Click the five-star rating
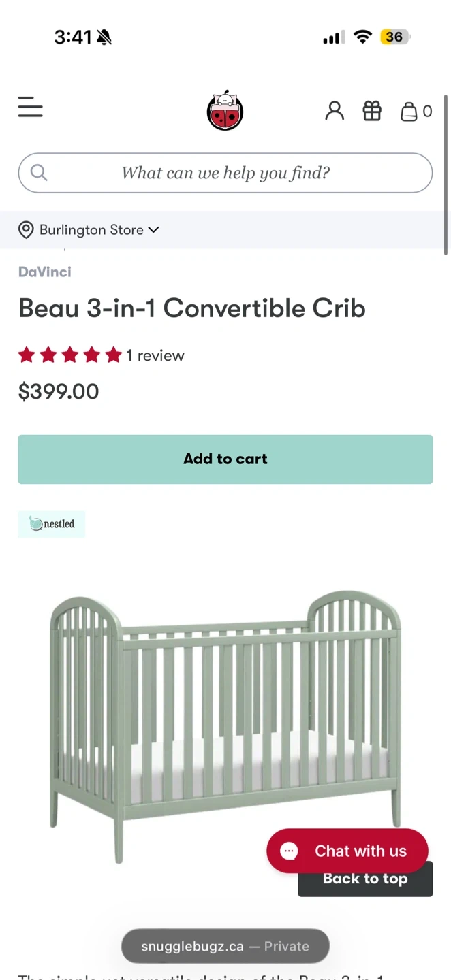 69,355
